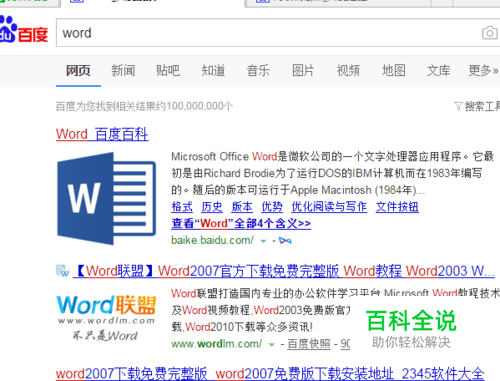The height and width of the screenshot is (381, 500).
Task: Click the Word联盟 favicon beside result title
Action: click(62, 271)
